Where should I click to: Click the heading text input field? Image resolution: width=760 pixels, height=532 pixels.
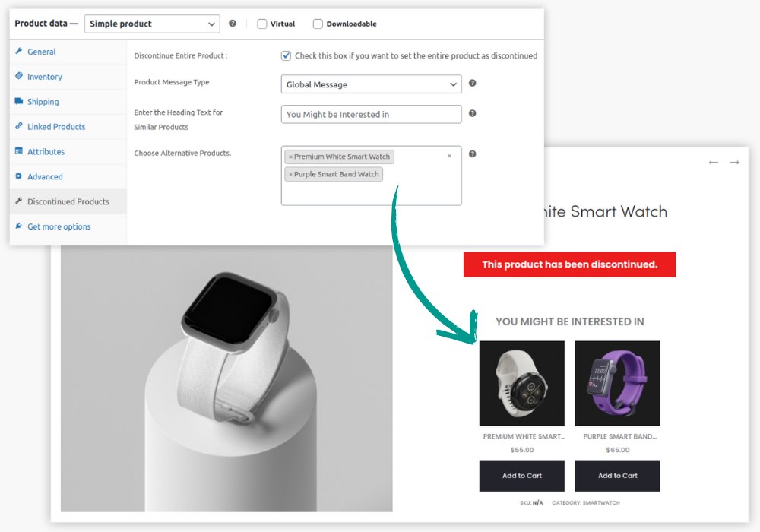point(371,115)
